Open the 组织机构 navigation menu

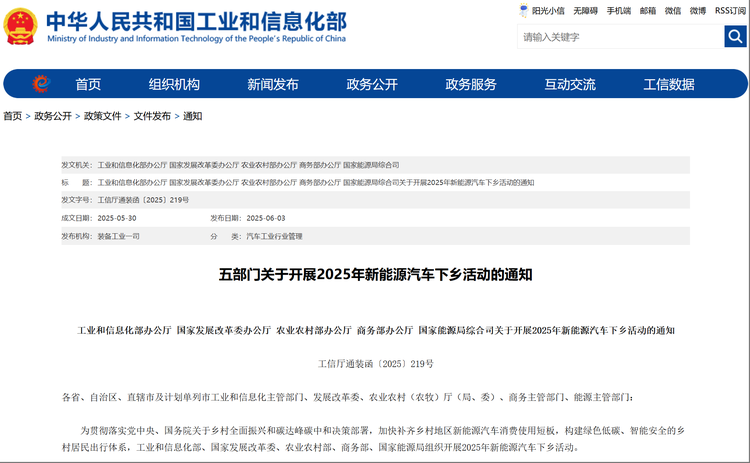coord(174,84)
